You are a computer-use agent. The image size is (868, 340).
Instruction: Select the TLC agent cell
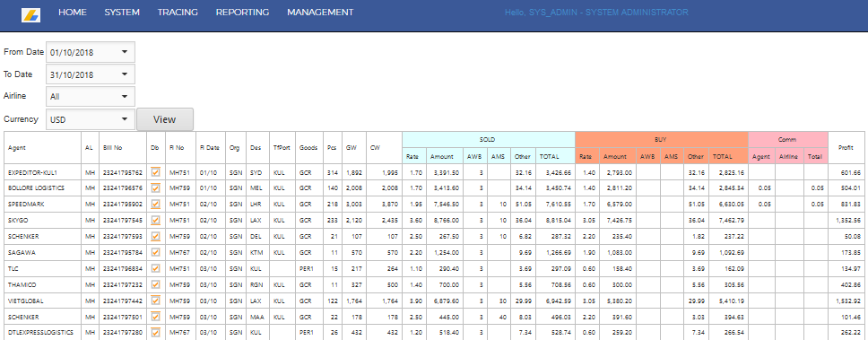(43, 268)
